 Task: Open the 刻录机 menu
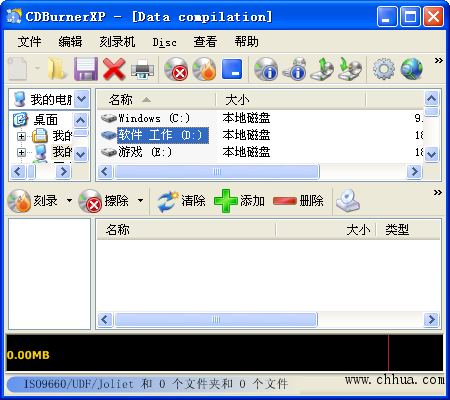click(117, 42)
